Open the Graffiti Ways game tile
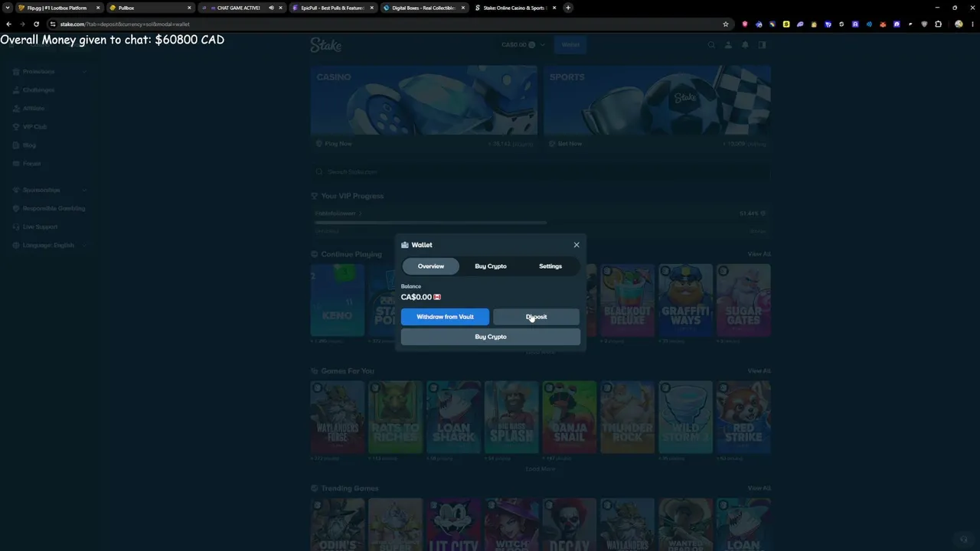The image size is (980, 551). point(686,300)
